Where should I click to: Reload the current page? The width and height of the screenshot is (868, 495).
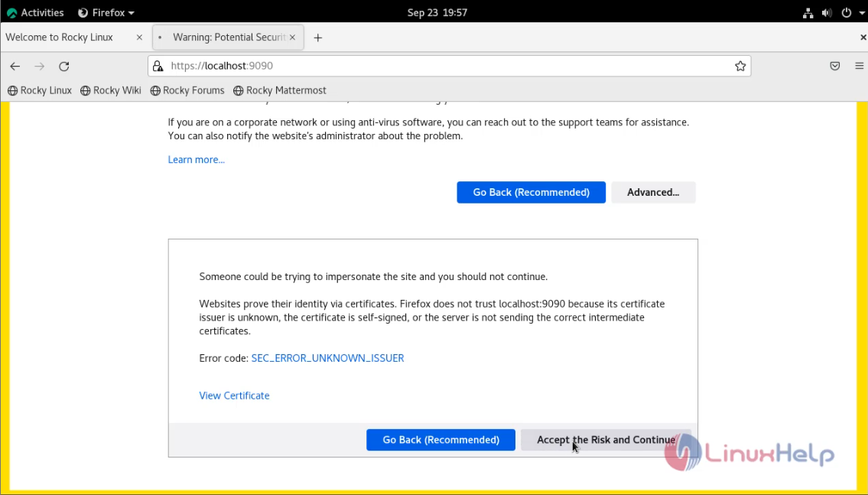[64, 66]
